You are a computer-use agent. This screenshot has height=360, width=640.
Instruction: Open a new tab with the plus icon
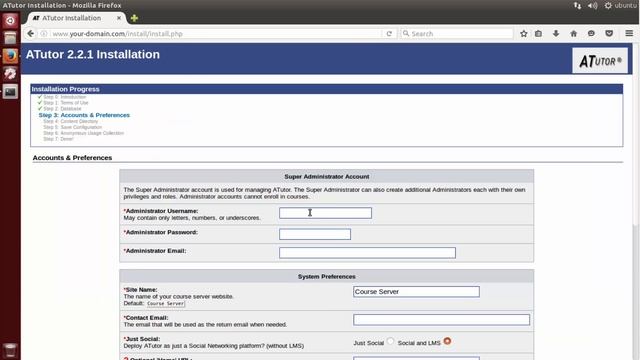(x=134, y=18)
